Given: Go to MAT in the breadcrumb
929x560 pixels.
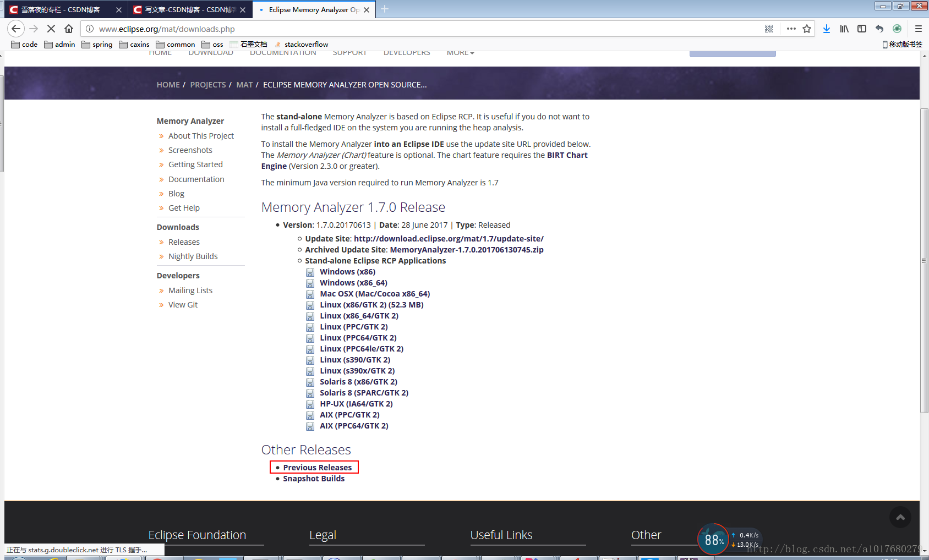Looking at the screenshot, I should click(244, 85).
